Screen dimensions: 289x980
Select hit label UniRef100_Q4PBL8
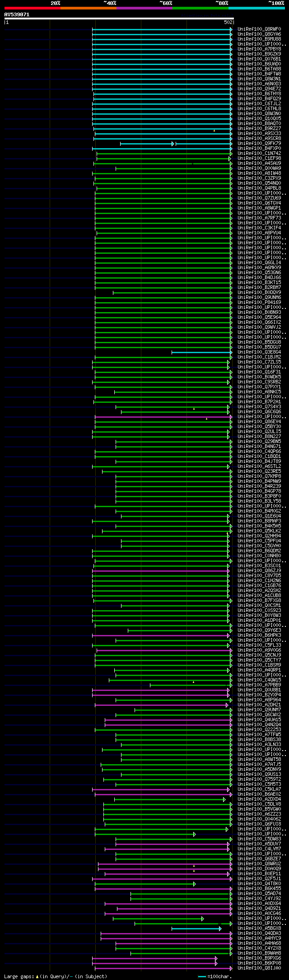tap(259, 188)
